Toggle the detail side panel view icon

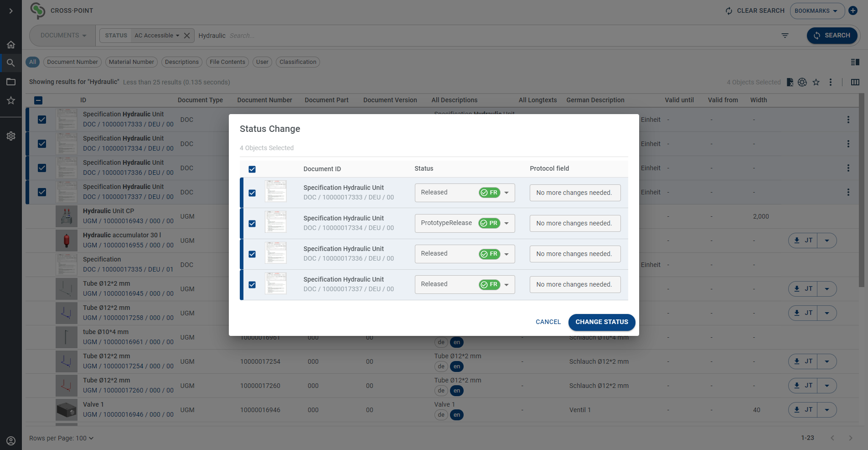coord(855,62)
